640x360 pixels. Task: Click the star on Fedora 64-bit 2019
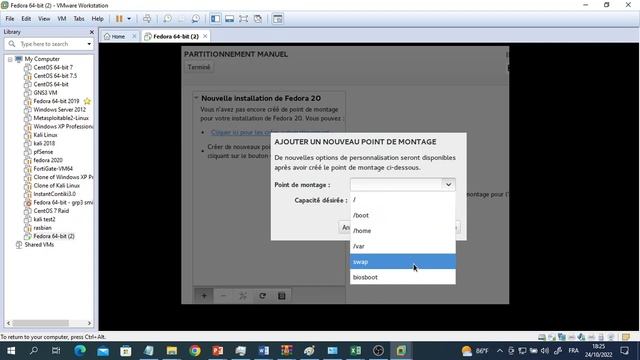point(87,101)
